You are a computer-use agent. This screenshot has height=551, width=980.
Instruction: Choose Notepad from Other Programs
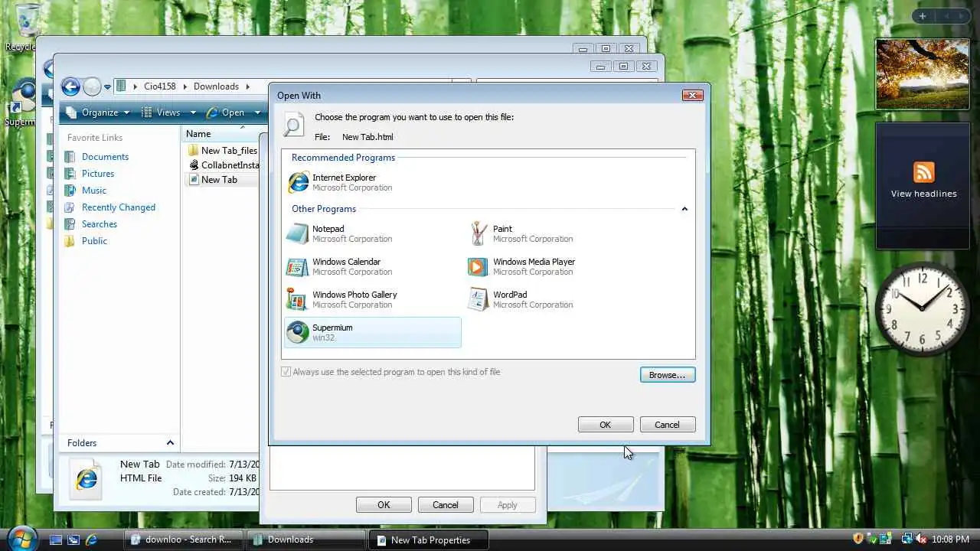(372, 233)
